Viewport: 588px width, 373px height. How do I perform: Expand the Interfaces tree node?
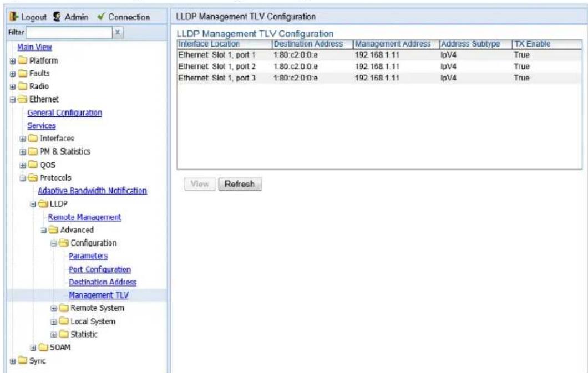coord(23,139)
